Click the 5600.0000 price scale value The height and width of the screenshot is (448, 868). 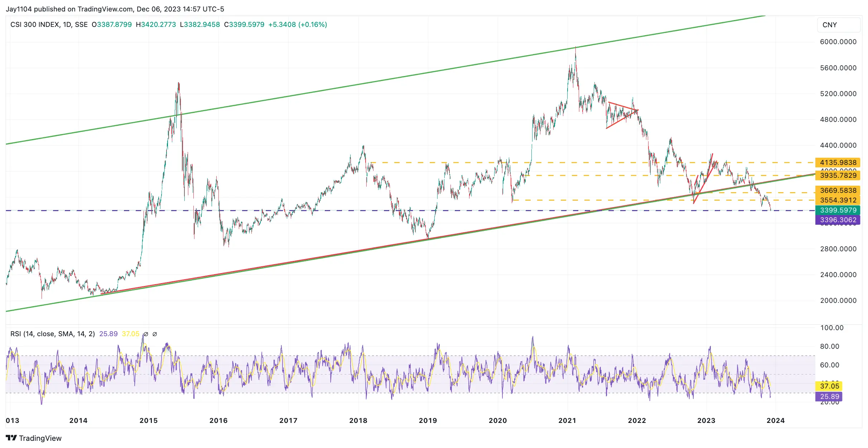click(838, 68)
